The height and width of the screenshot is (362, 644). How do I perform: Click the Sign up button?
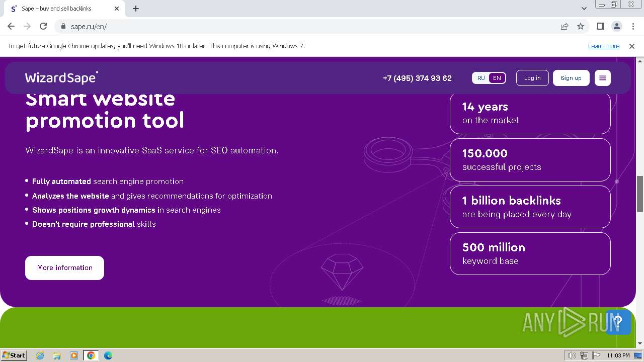(x=571, y=78)
